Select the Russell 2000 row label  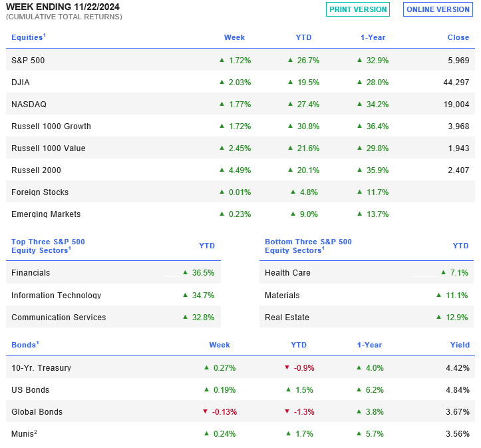tap(36, 170)
